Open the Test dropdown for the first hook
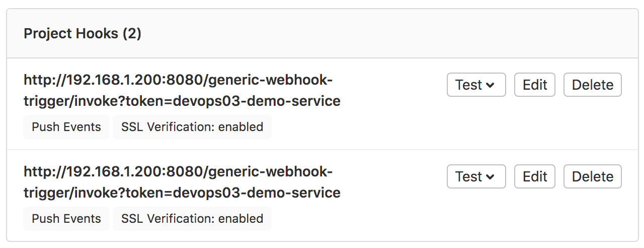 tap(476, 85)
